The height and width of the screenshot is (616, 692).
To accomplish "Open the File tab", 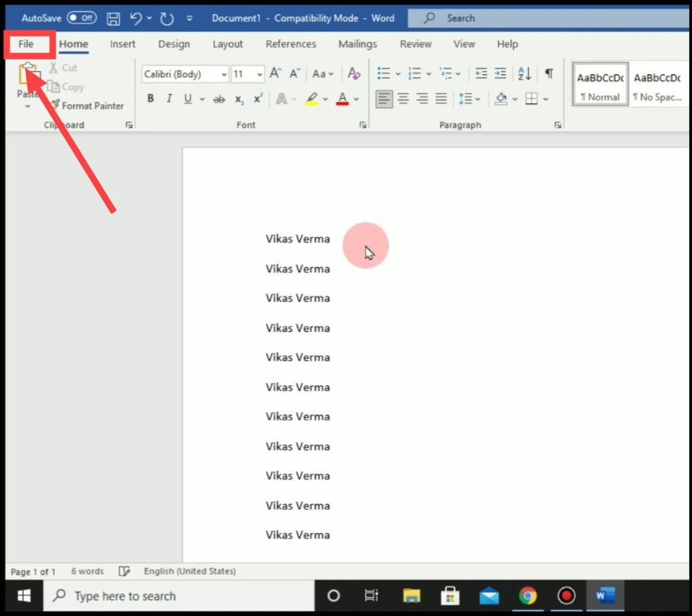I will [x=26, y=44].
